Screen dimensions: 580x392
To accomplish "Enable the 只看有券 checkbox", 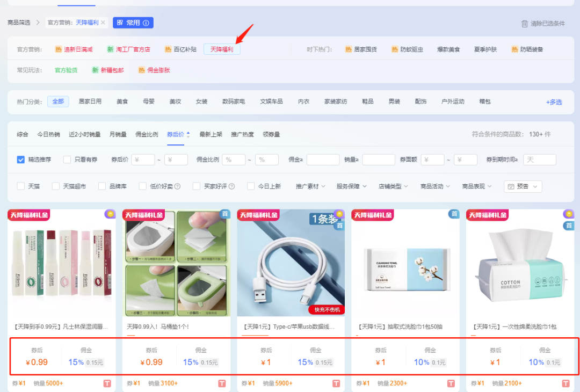I will click(x=67, y=159).
